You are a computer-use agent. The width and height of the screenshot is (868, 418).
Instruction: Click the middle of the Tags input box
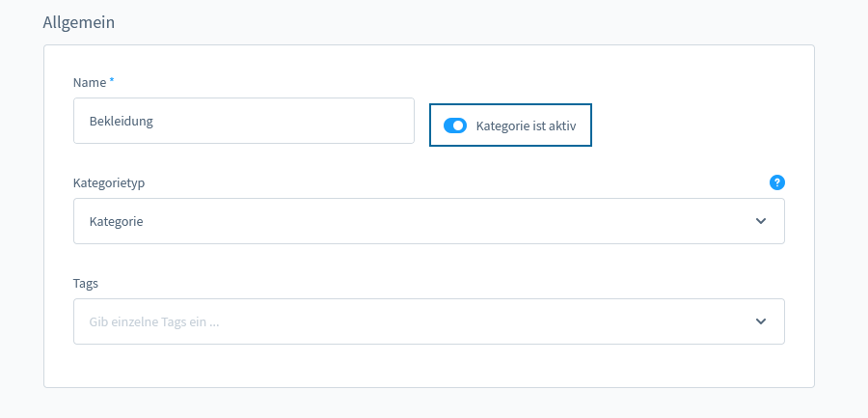[429, 321]
